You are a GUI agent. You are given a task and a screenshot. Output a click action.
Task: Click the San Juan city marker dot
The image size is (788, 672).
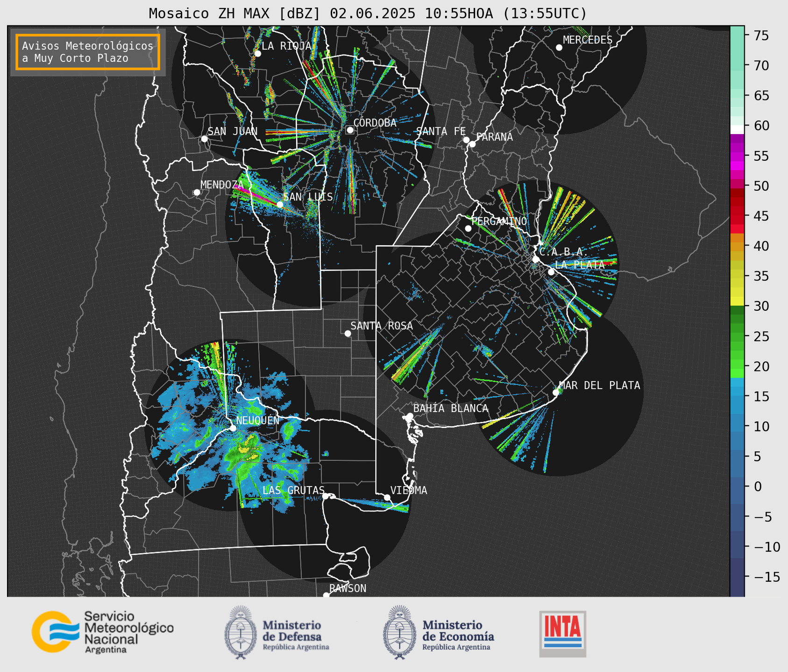pos(204,139)
